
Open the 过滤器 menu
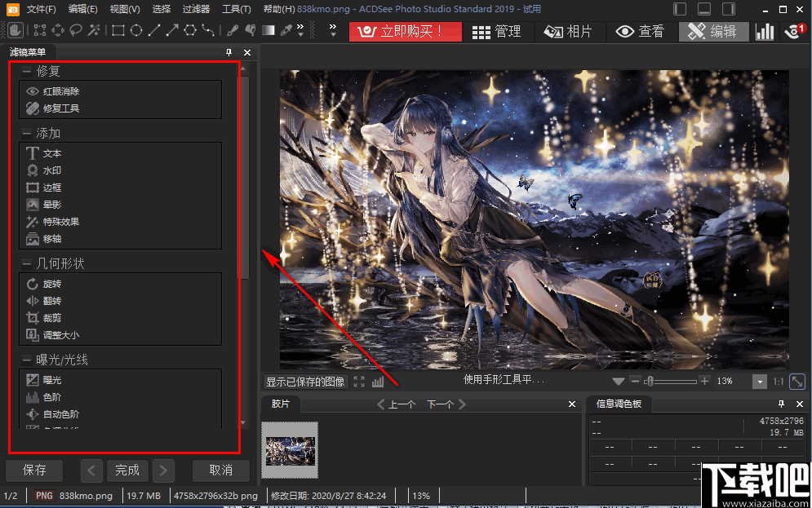click(196, 9)
